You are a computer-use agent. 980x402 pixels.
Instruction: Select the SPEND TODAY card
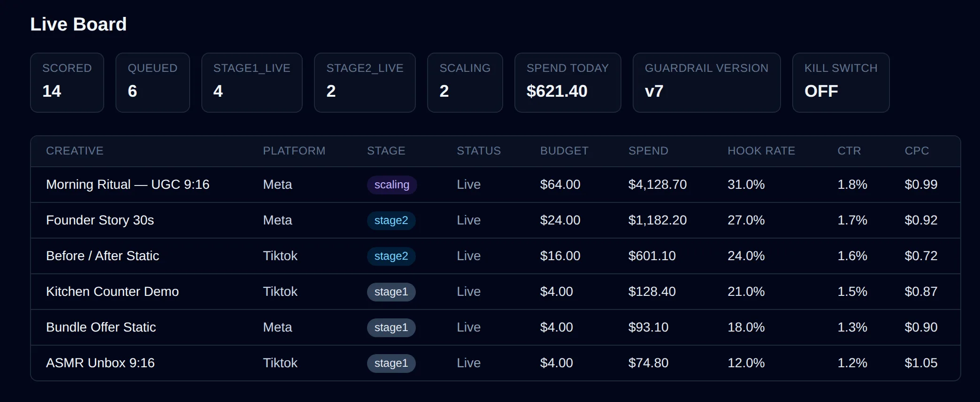[x=568, y=83]
